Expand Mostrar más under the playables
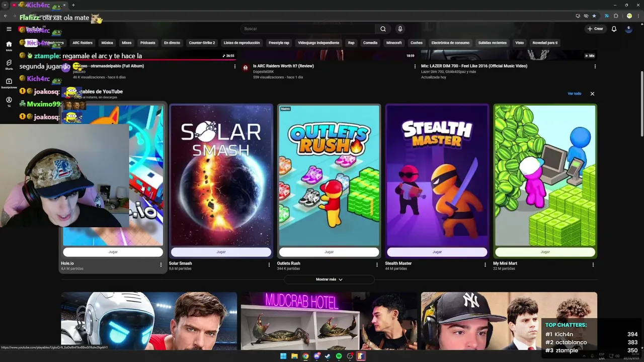 pyautogui.click(x=329, y=280)
